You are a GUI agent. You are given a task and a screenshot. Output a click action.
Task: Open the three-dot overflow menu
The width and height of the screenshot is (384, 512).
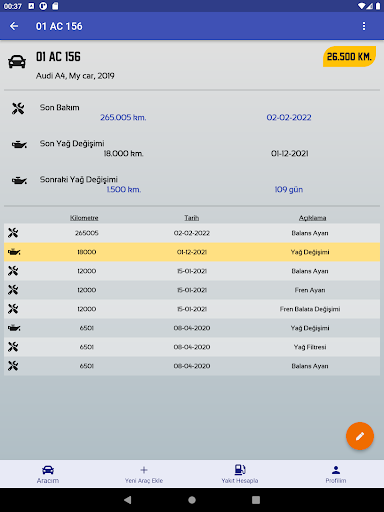(364, 26)
